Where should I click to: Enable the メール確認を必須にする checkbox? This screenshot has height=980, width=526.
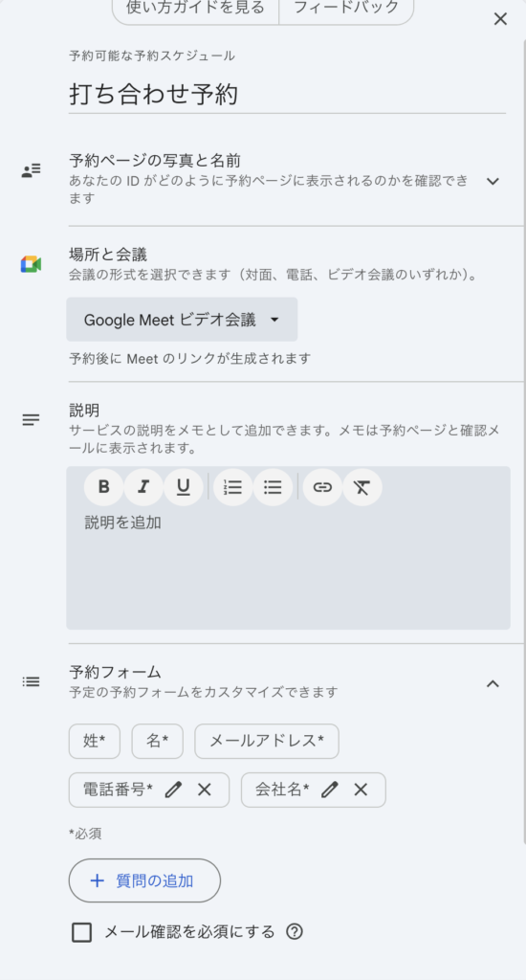pos(81,932)
